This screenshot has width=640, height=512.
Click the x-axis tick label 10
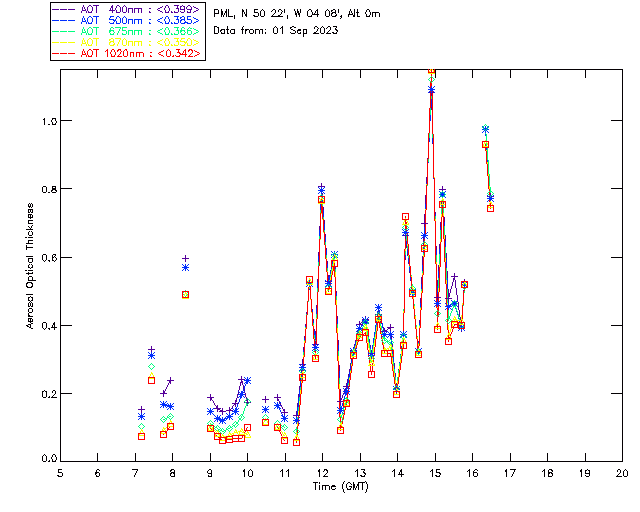pos(247,473)
